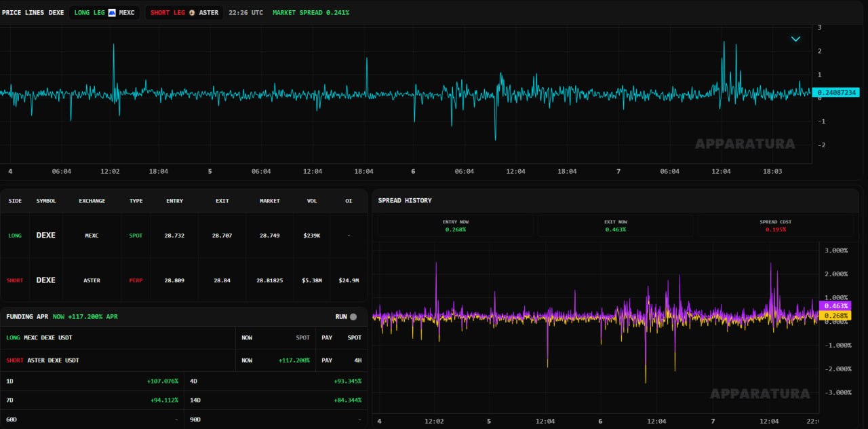The image size is (868, 429).
Task: Click the purple 0.463% spread marker
Action: tap(833, 306)
